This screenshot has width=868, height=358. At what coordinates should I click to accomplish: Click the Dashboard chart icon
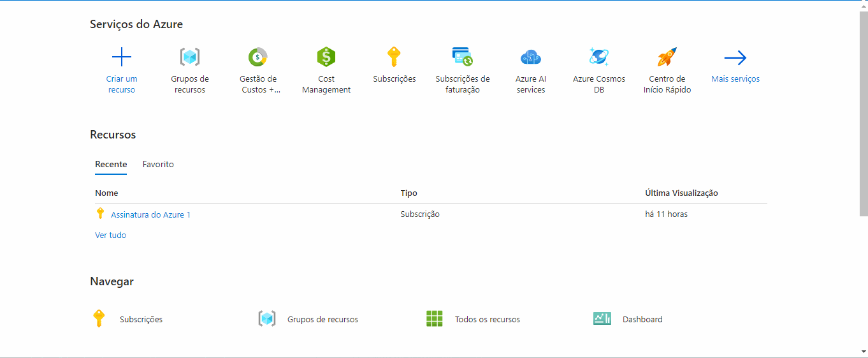(602, 318)
